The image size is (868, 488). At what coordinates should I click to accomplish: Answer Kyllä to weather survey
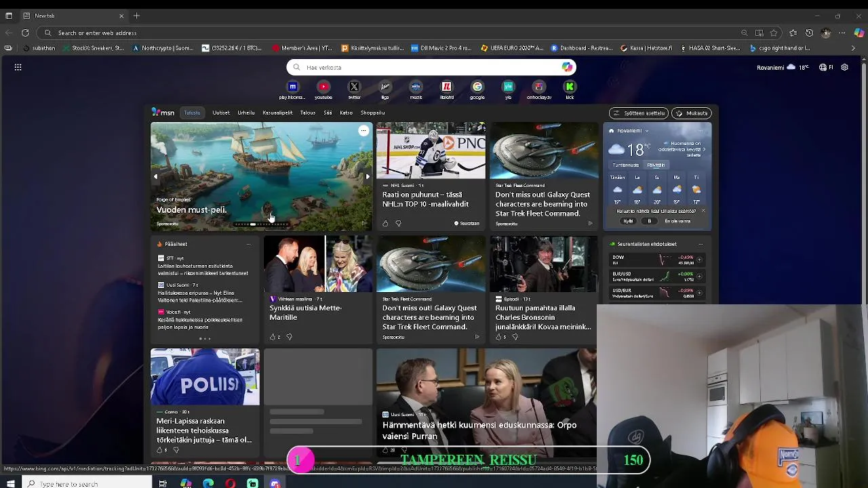tap(628, 221)
